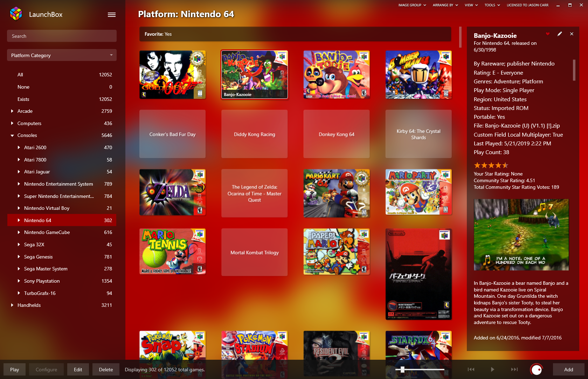Click the Play button

pos(15,369)
